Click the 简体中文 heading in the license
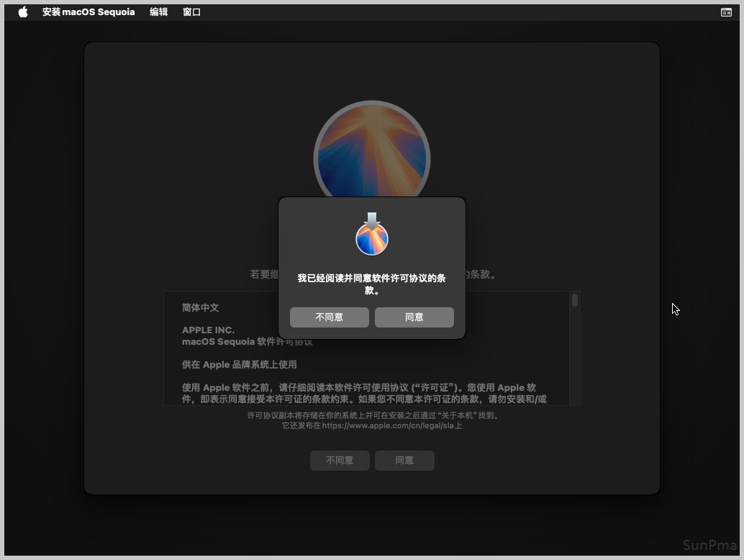 tap(200, 307)
